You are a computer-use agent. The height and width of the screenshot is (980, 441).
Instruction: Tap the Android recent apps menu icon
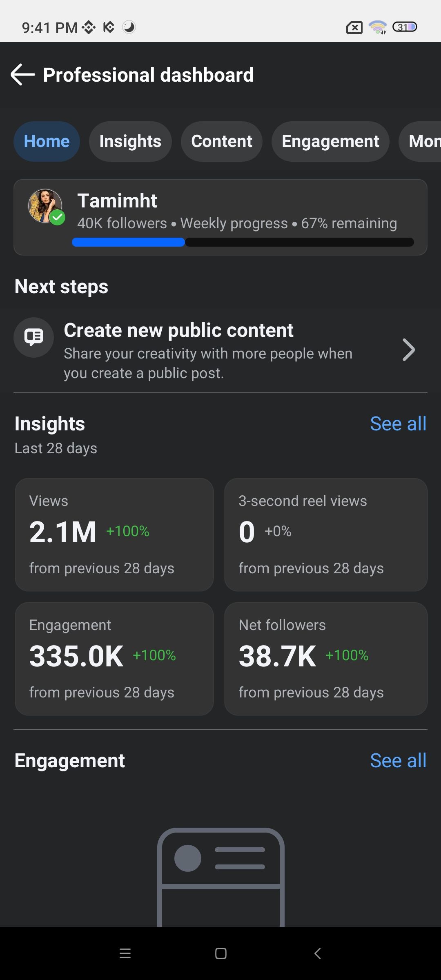pos(125,953)
